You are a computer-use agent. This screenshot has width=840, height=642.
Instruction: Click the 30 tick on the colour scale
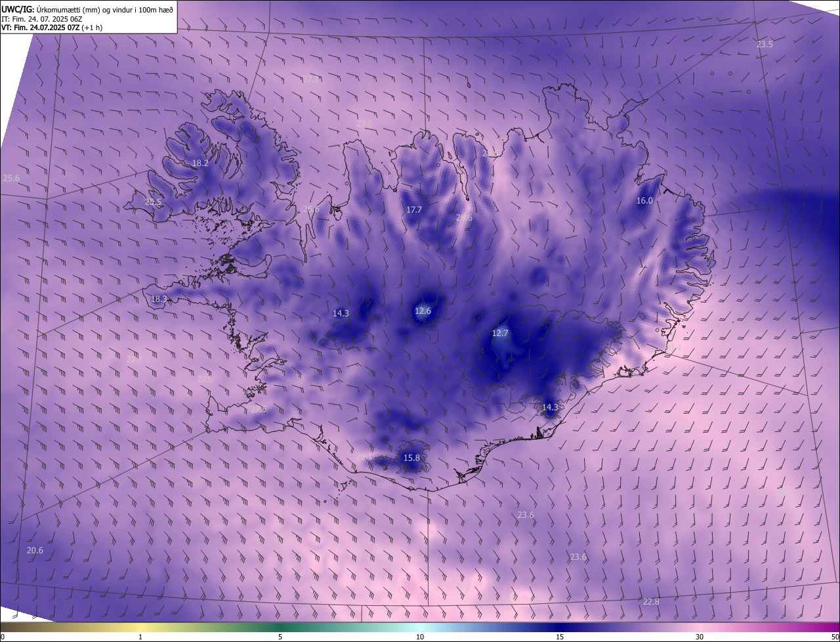(x=700, y=637)
